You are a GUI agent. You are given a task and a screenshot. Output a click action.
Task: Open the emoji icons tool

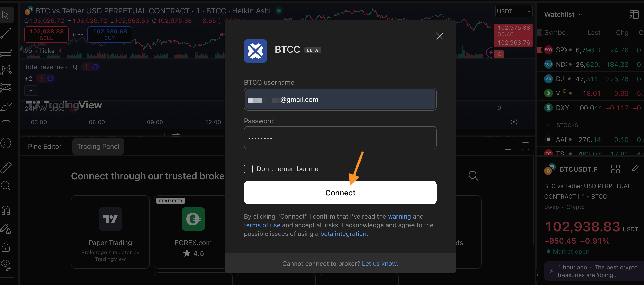6,143
